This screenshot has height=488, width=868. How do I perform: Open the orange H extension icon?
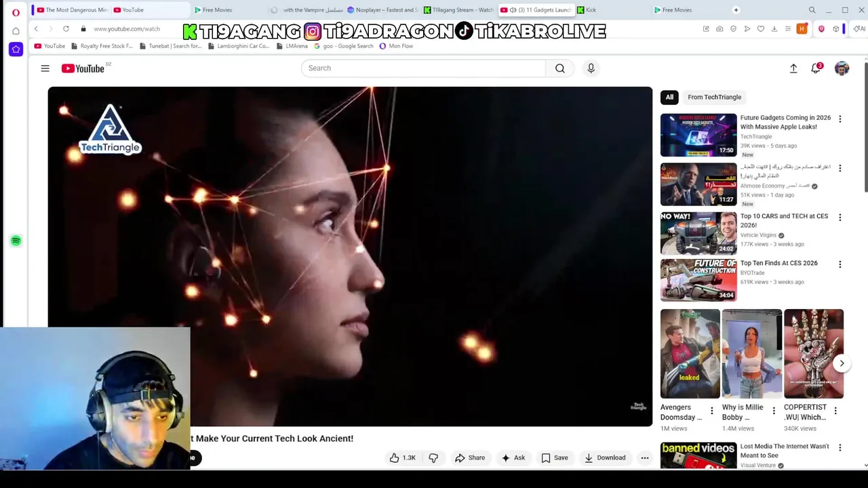pos(802,28)
